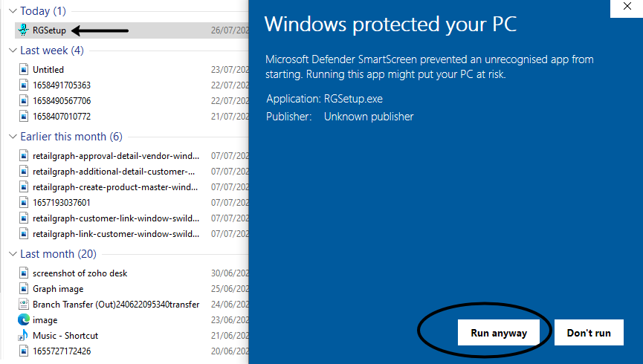Select the Untitled image file icon

click(24, 69)
